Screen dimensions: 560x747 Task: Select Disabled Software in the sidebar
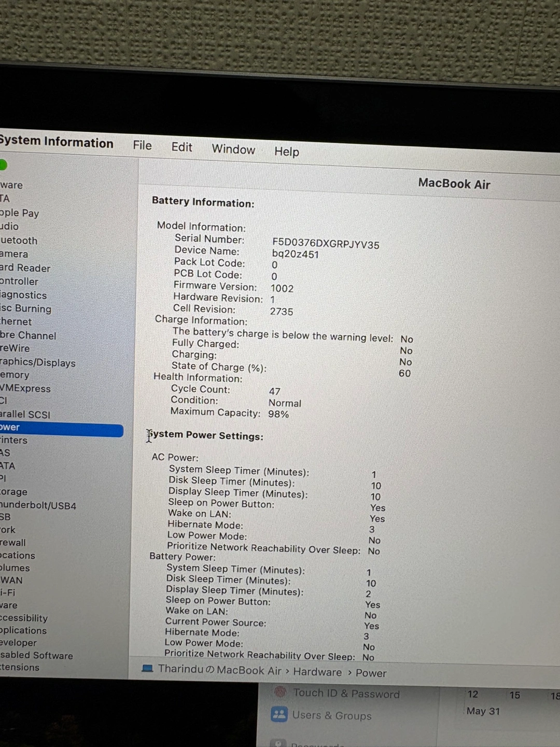tap(36, 655)
